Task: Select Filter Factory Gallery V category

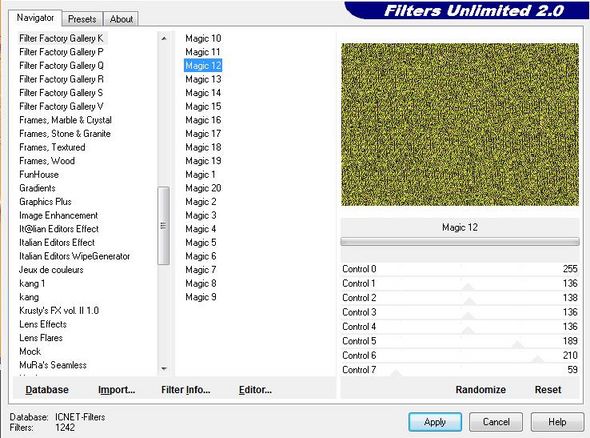Action: tap(61, 106)
